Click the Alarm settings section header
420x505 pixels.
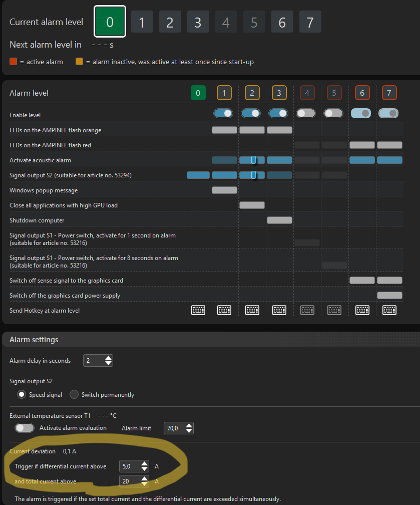tap(211, 340)
